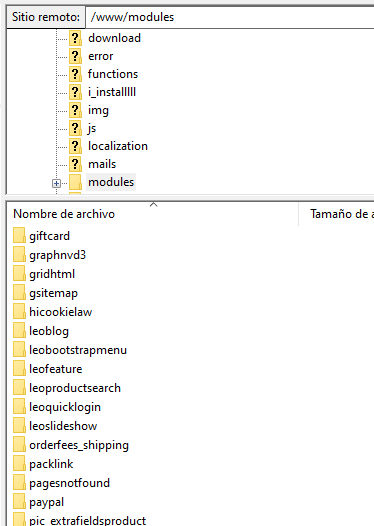Select the error folder in tree
Image resolution: width=374 pixels, height=526 pixels.
coord(101,56)
